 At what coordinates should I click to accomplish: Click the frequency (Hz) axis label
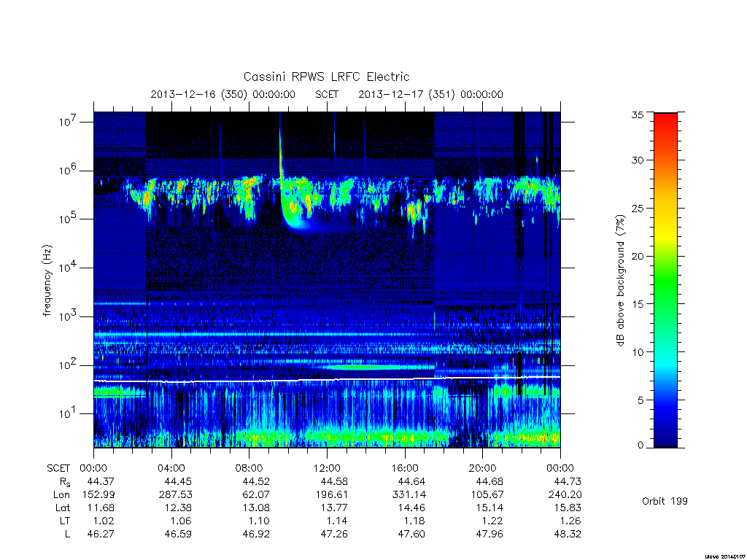pos(47,280)
